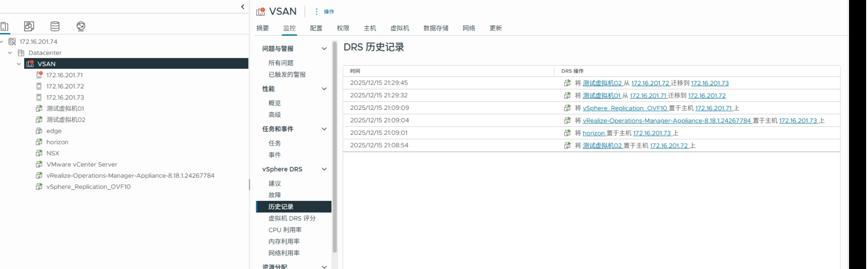Viewport: 868px width, 269px height.
Task: Open 故障 under vSphere DRS
Action: point(275,195)
